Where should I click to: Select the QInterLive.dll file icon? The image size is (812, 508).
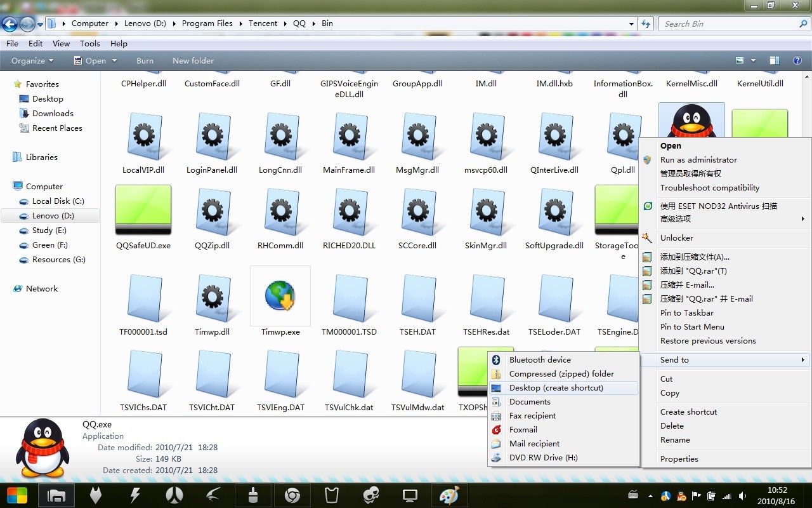tap(554, 136)
